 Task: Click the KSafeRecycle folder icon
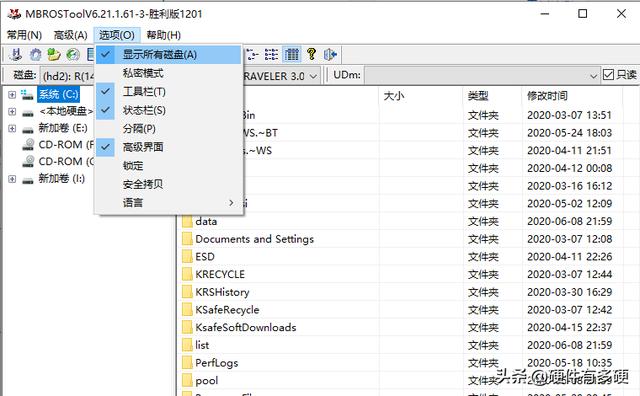187,310
